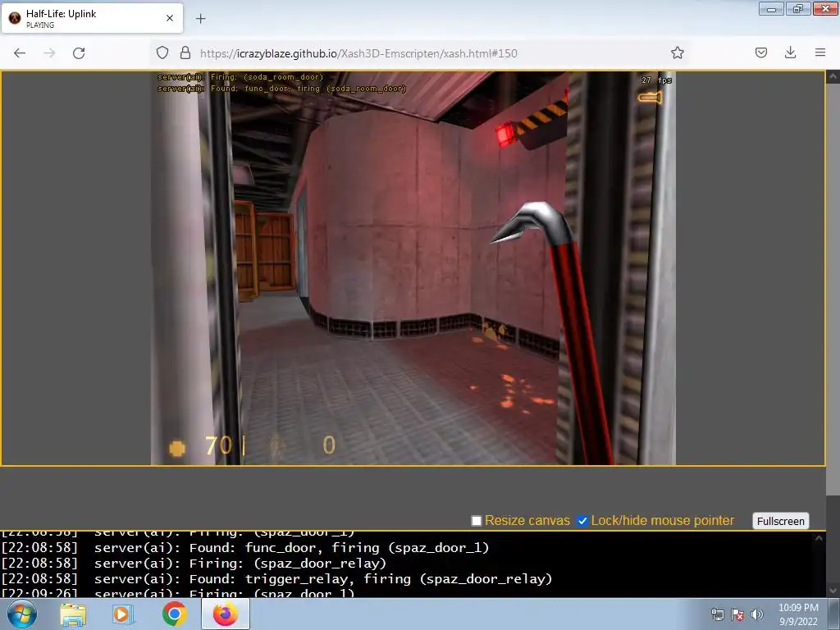Uncheck Lock/hide mouse pointer

coord(582,521)
